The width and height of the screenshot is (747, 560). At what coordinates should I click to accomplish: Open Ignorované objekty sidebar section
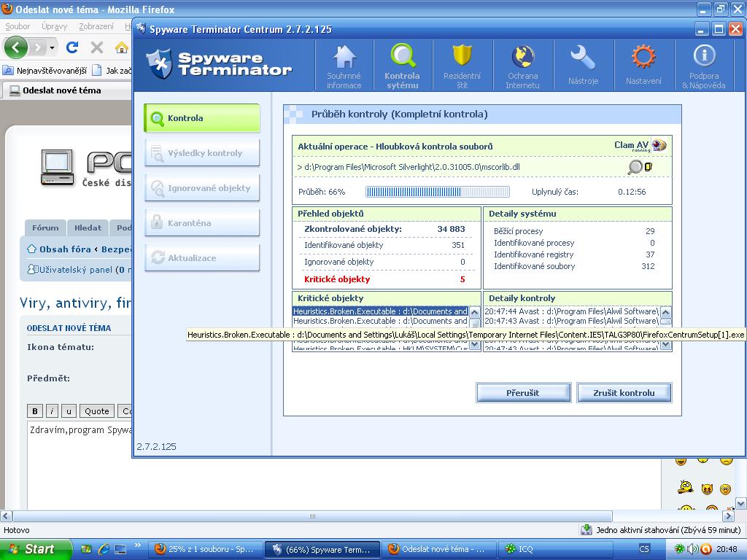[202, 188]
